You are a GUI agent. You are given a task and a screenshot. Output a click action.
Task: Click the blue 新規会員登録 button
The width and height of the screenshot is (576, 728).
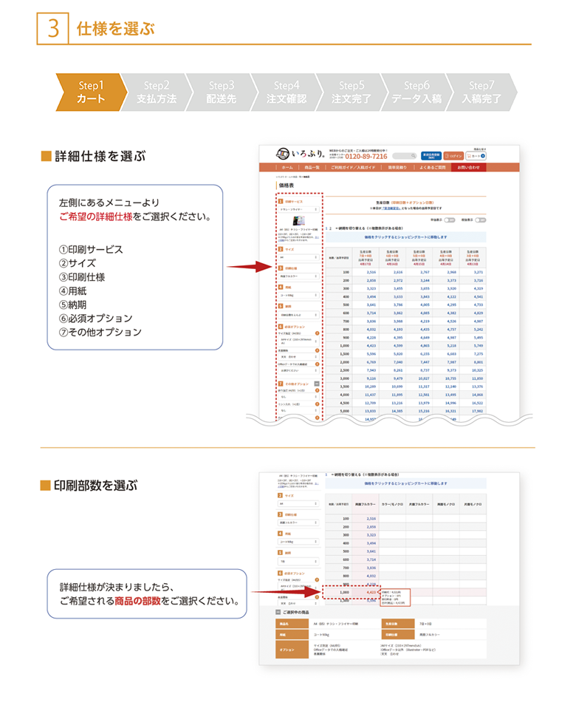431,156
